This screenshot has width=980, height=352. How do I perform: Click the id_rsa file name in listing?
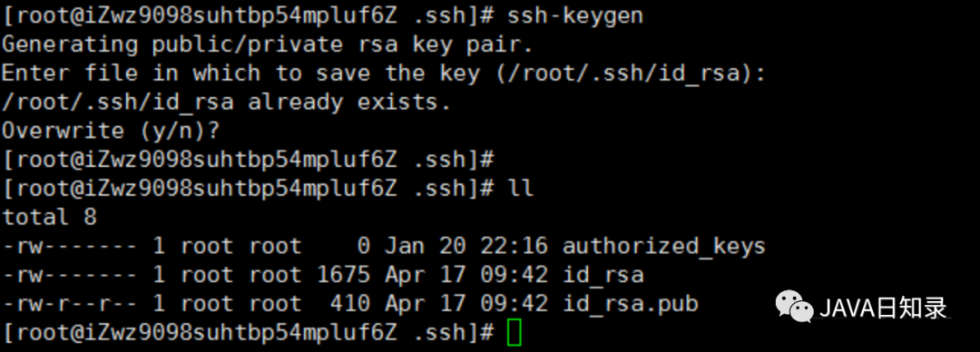point(603,276)
